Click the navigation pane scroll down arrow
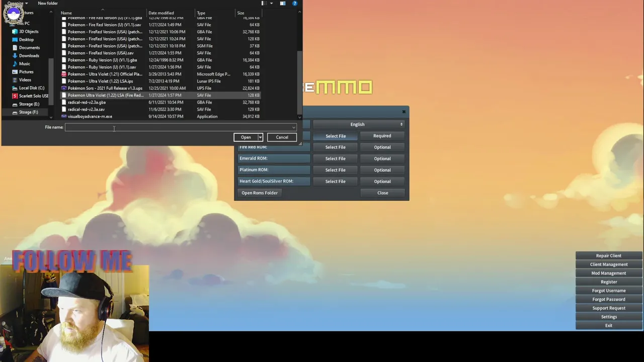 click(51, 117)
